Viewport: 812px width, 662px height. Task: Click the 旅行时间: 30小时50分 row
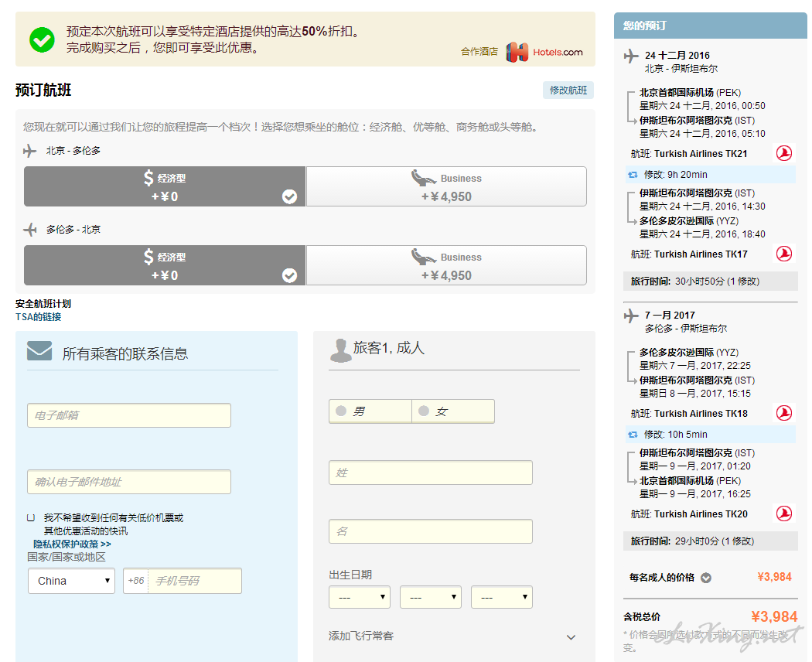coord(710,282)
